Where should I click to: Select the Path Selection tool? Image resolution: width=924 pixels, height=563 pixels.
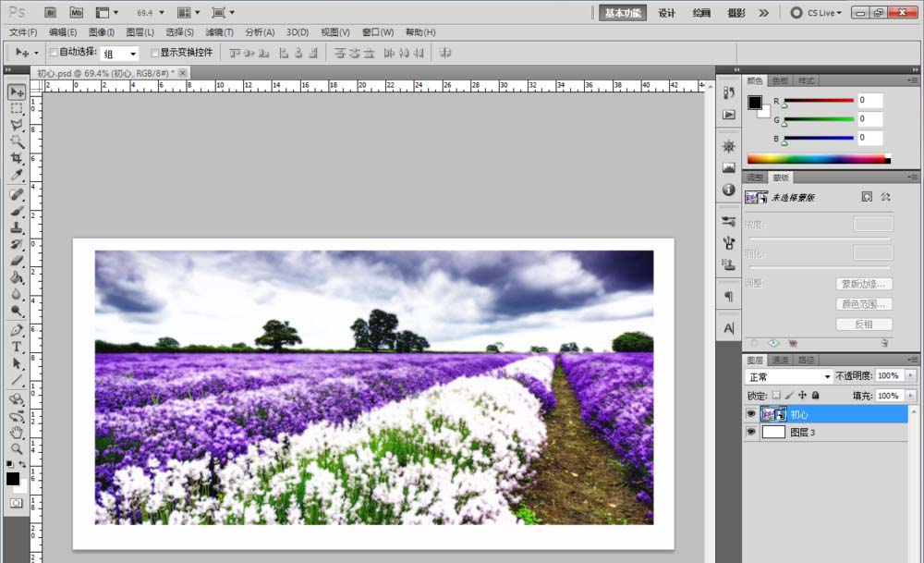click(17, 363)
